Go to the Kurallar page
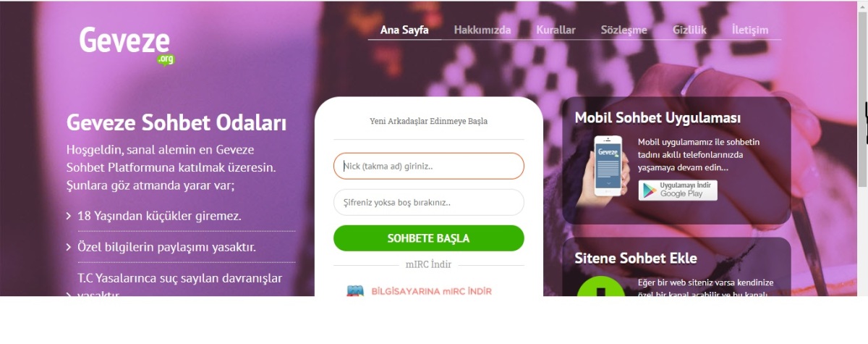The image size is (868, 344). pos(556,30)
